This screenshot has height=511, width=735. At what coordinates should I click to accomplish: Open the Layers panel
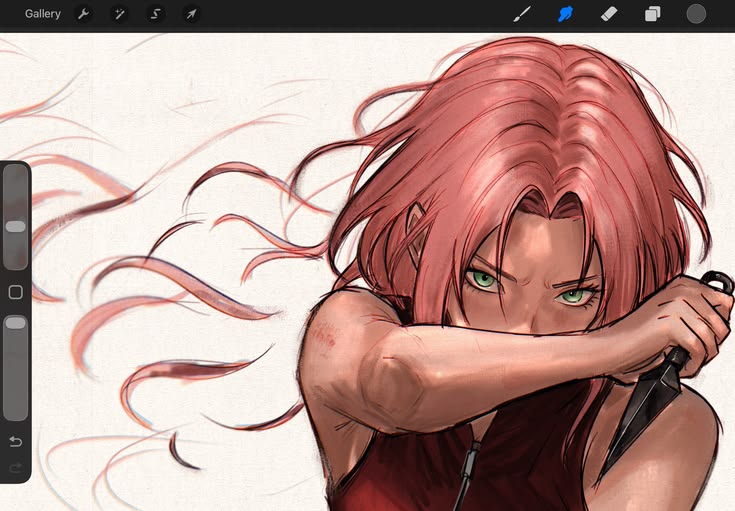(x=652, y=14)
